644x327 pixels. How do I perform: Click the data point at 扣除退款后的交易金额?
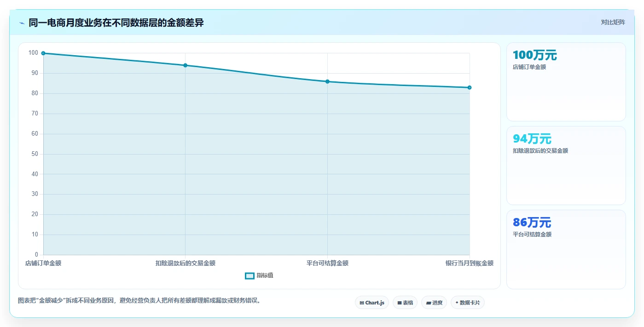coord(186,65)
